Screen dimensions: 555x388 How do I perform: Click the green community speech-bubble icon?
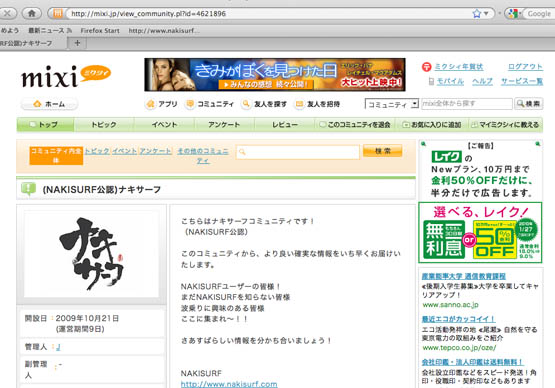point(28,189)
